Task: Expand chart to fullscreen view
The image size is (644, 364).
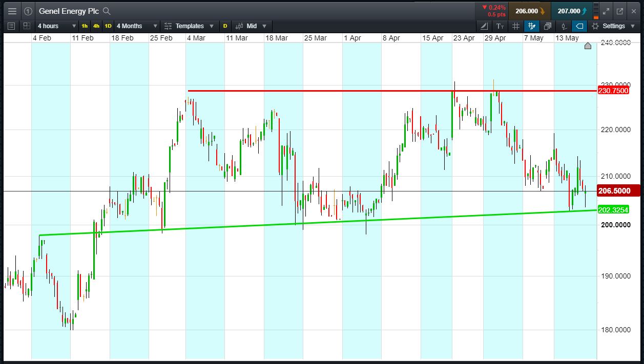Action: [606, 11]
